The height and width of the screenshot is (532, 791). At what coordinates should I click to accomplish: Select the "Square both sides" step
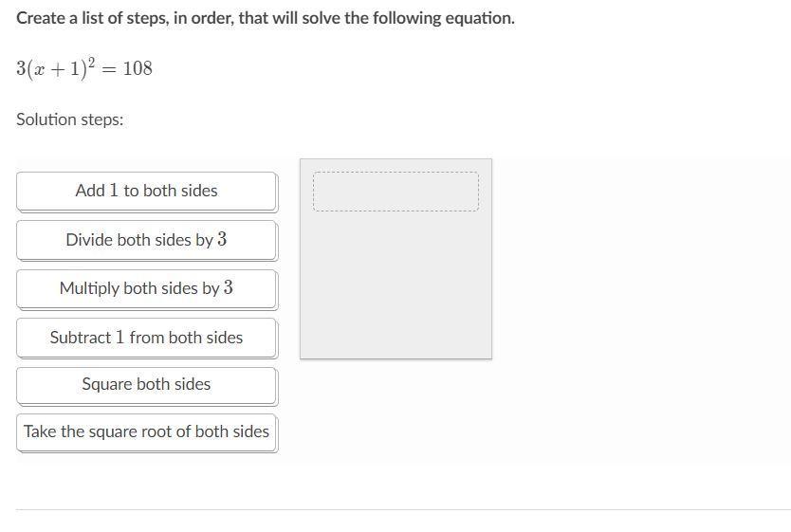pyautogui.click(x=146, y=384)
